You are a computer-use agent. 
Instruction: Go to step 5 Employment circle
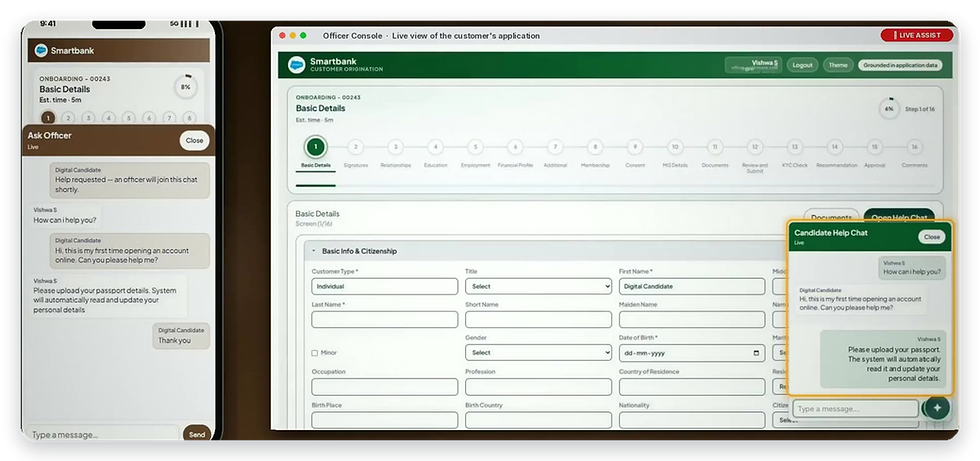point(475,147)
